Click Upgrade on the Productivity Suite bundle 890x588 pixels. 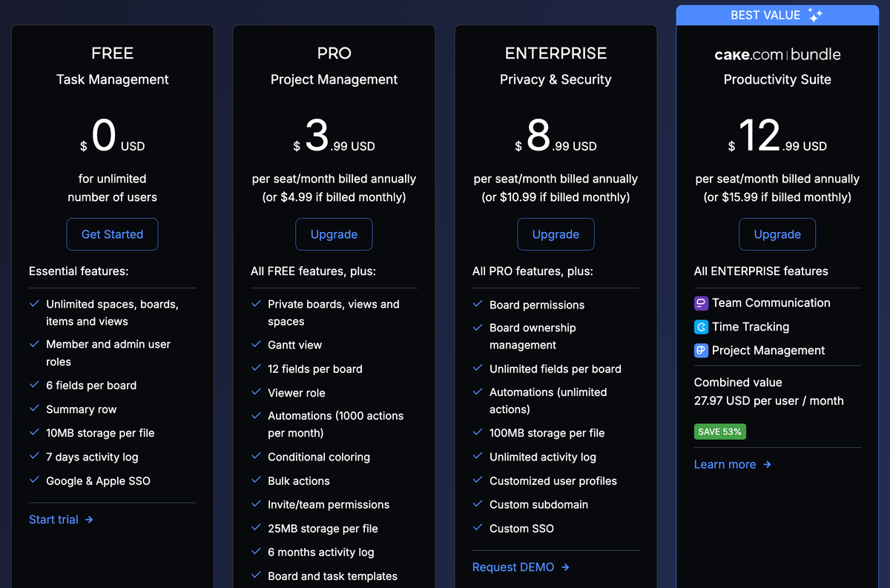click(x=777, y=234)
